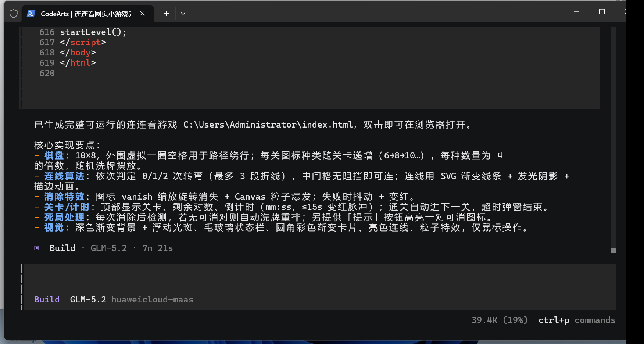
Task: Click the 连线算法 bullet label
Action: coord(64,176)
